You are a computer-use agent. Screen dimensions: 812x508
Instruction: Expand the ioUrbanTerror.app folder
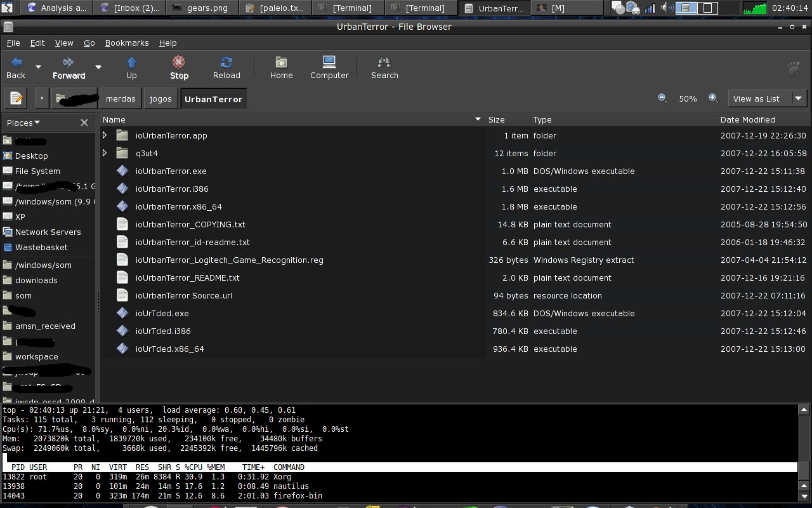tap(105, 135)
